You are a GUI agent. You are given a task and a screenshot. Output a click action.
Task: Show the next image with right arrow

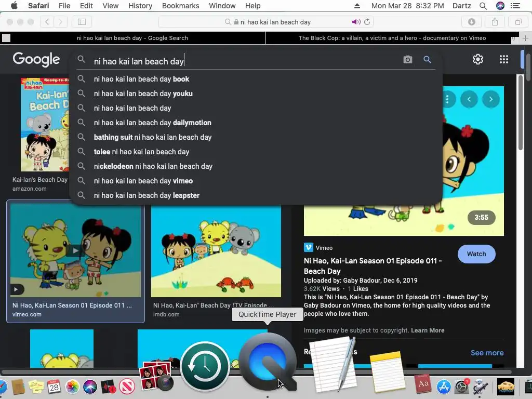point(490,99)
